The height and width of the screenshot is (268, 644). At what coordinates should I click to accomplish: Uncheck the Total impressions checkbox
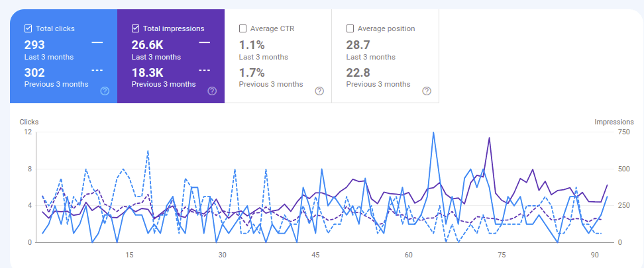point(135,28)
